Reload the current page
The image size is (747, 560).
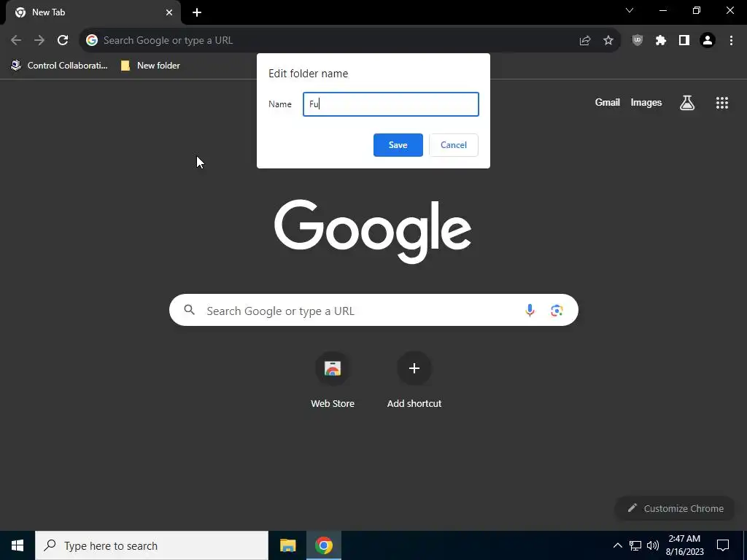[x=63, y=41]
